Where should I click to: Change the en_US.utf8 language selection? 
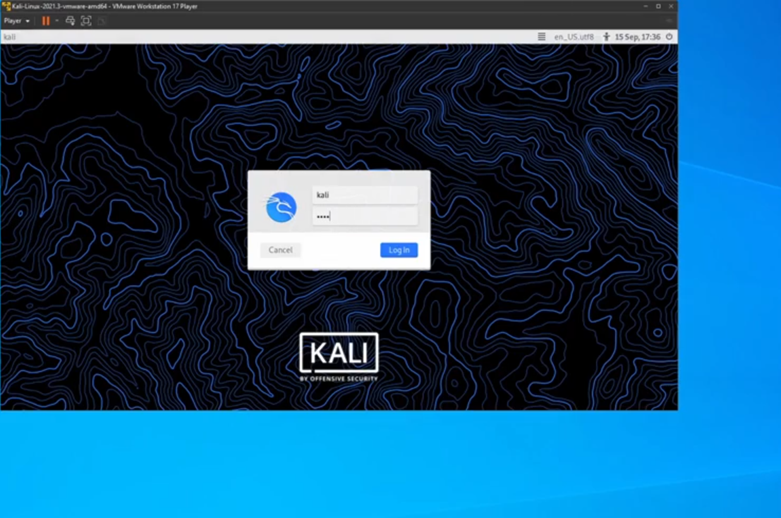coord(574,37)
